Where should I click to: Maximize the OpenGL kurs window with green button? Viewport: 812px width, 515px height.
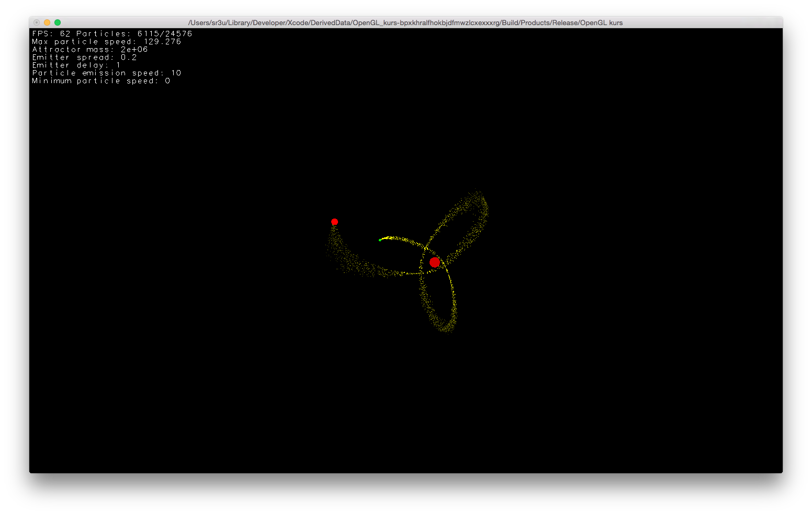[x=58, y=22]
